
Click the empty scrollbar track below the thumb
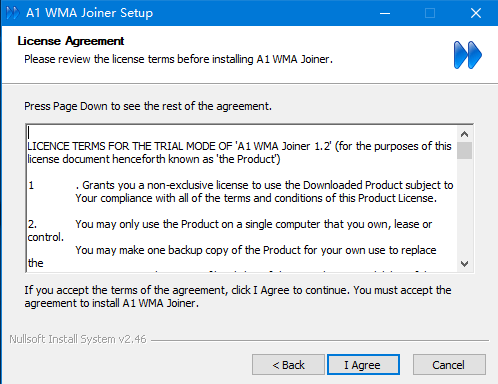(x=464, y=208)
